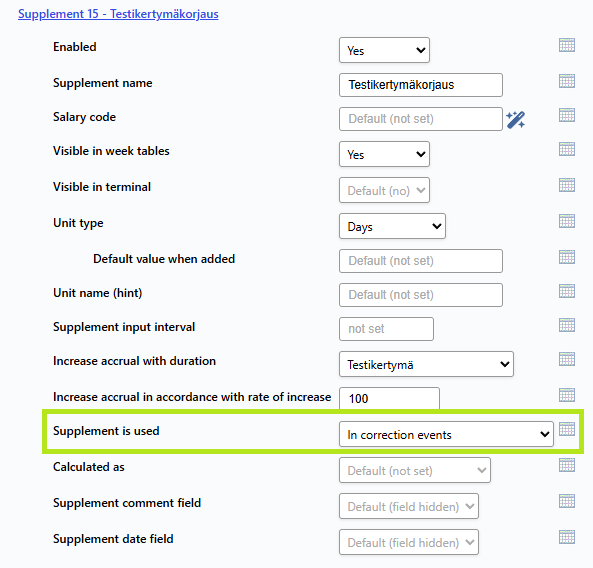Open the Supplement comment field dropdown
The image size is (593, 568).
click(409, 506)
